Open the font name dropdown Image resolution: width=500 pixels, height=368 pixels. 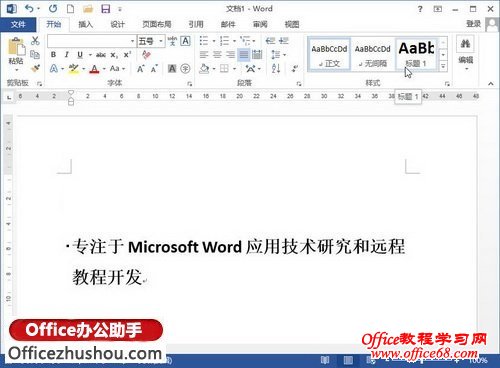pyautogui.click(x=133, y=41)
